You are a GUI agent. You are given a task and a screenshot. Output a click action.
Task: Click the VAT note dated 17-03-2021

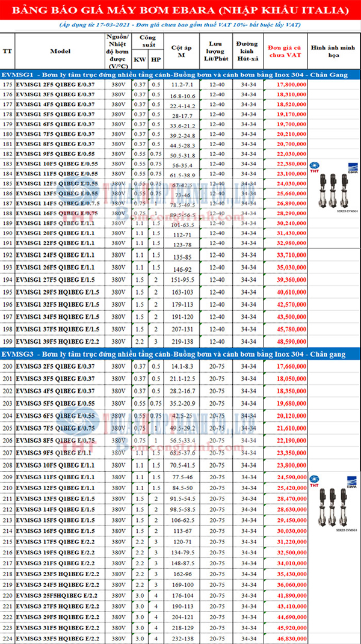coord(180,25)
